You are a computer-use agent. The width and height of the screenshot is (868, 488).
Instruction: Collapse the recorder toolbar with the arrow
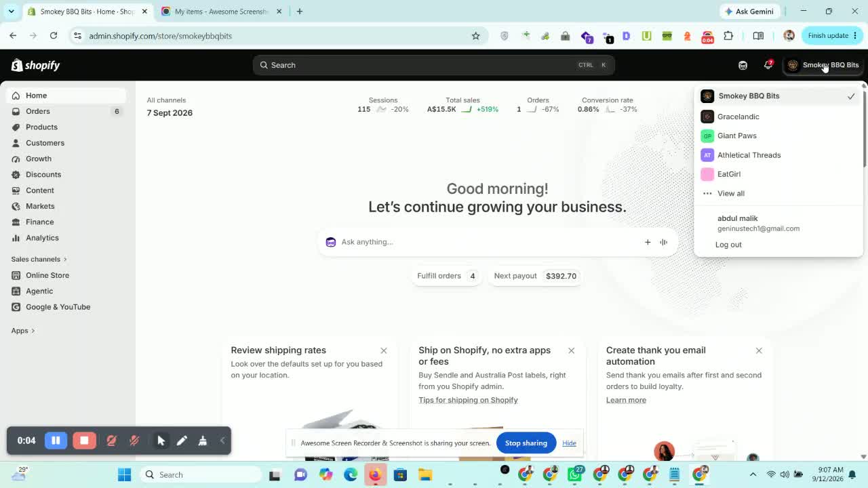(222, 441)
